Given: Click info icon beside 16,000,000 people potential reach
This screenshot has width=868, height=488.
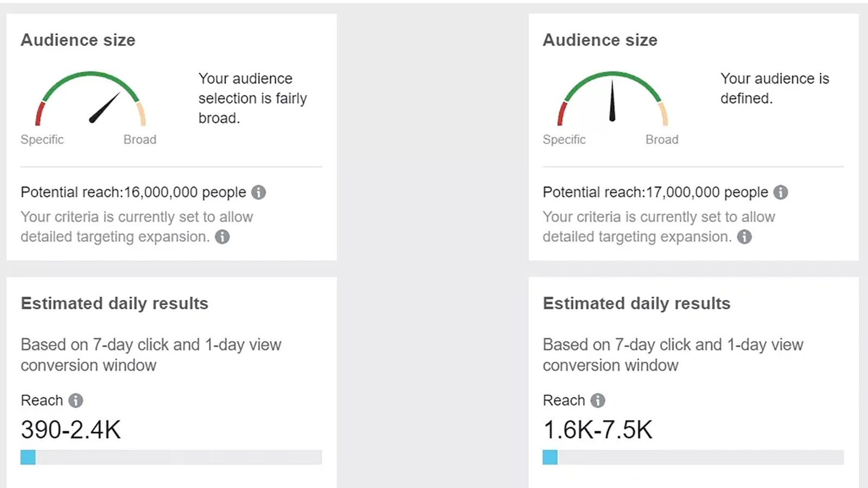Looking at the screenshot, I should [x=259, y=192].
